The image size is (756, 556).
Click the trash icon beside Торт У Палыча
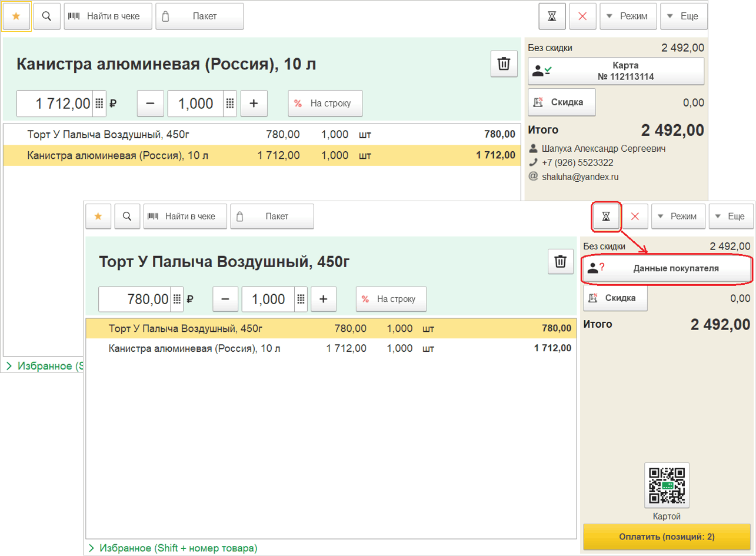tap(561, 261)
